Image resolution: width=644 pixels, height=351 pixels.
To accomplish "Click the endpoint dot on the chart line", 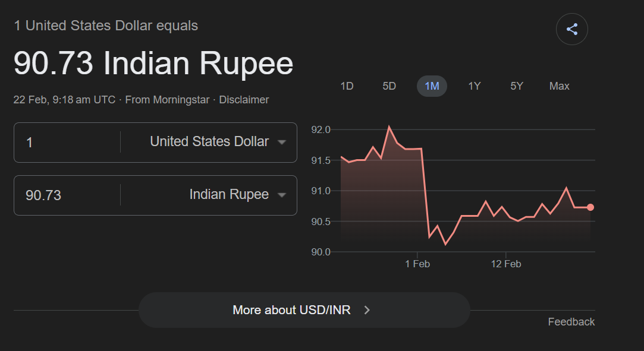I will click(590, 207).
